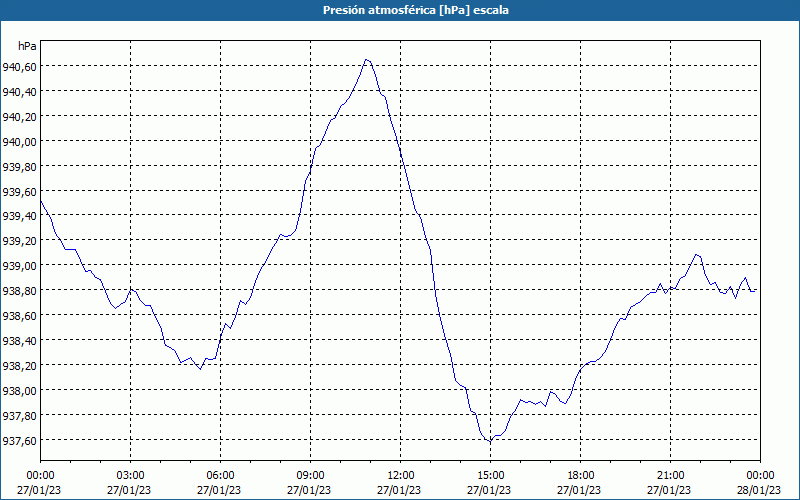This screenshot has height=500, width=800.
Task: Click the chart title 'Presión atmosférica [hPa] escala'
Action: 415,10
